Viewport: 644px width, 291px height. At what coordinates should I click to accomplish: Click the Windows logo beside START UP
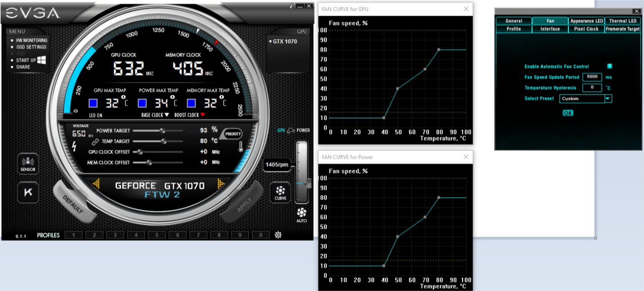pos(42,60)
